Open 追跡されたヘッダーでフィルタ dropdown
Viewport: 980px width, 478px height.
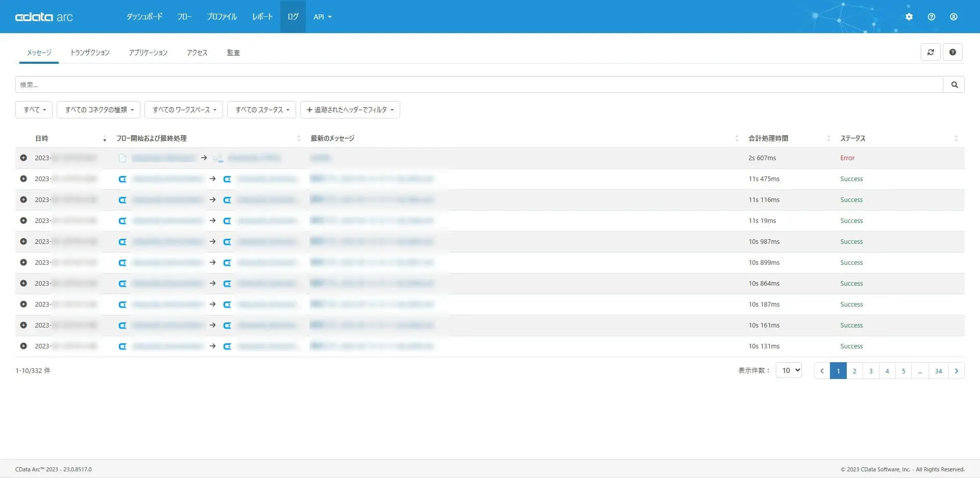[x=350, y=110]
